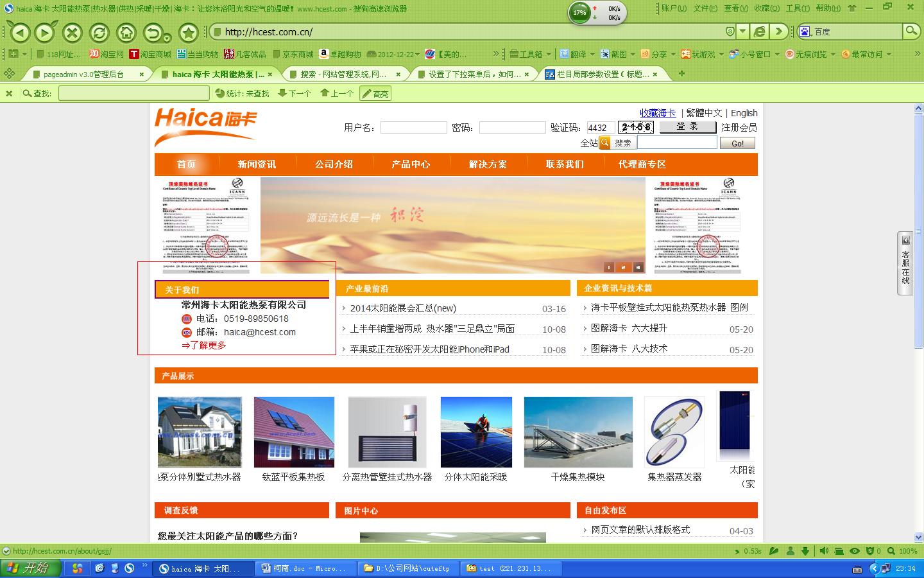The image size is (924, 578).
Task: Toggle the 高亮 highlight option in find bar
Action: 375,94
